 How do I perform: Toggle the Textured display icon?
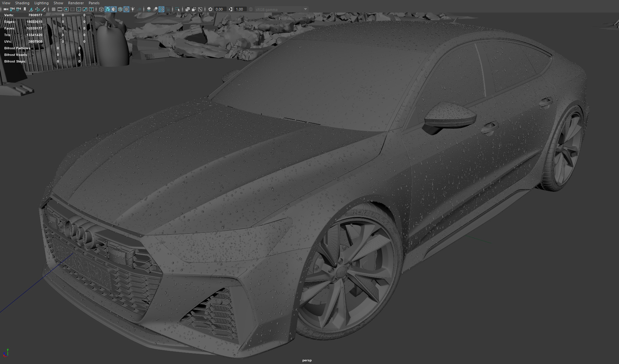coord(126,9)
